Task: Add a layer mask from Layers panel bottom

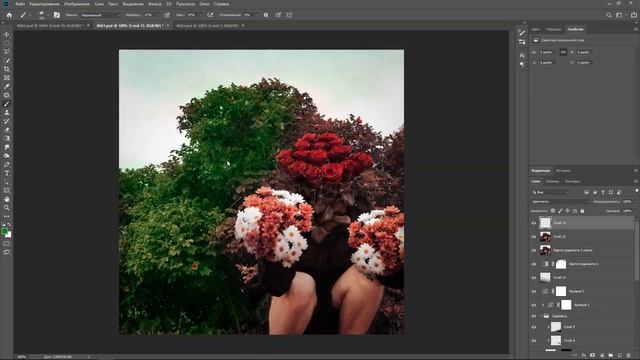Action: (x=593, y=356)
